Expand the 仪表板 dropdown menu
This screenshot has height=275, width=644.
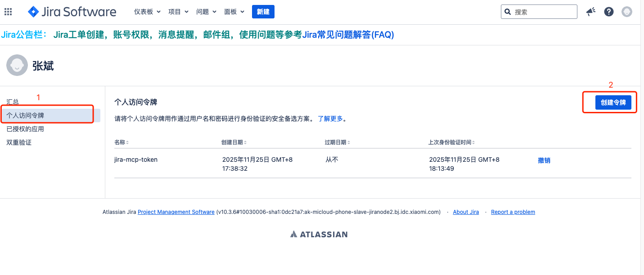(x=147, y=12)
